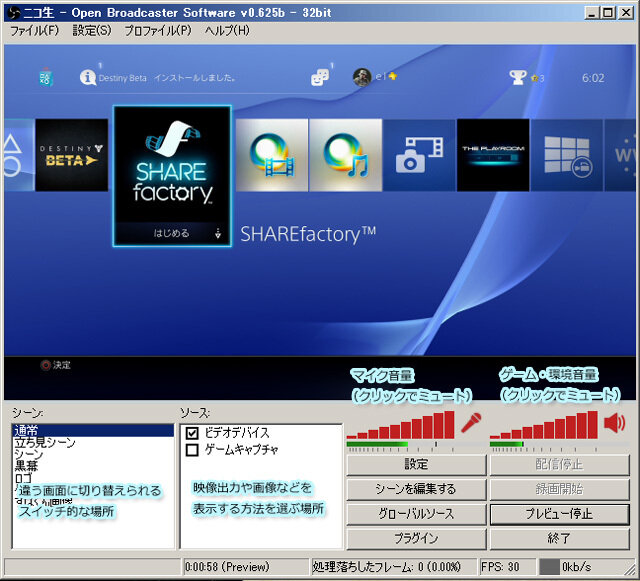This screenshot has width=640, height=581.
Task: Open the 設定(S) menu
Action: 92,31
